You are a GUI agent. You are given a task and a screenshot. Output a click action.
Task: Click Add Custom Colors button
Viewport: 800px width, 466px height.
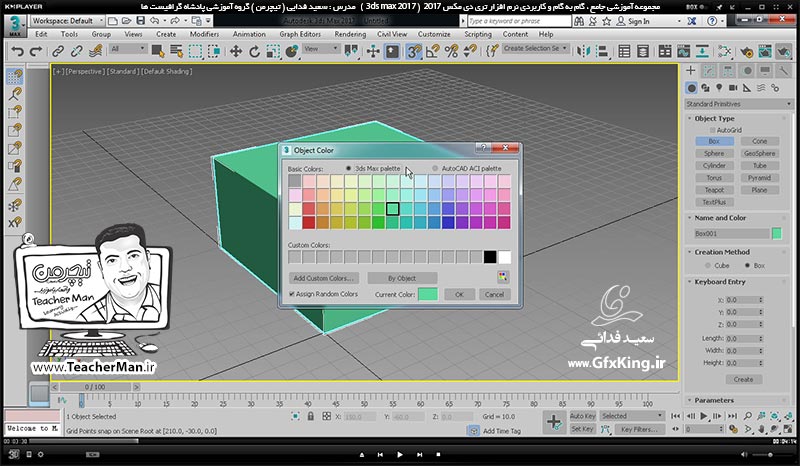323,278
